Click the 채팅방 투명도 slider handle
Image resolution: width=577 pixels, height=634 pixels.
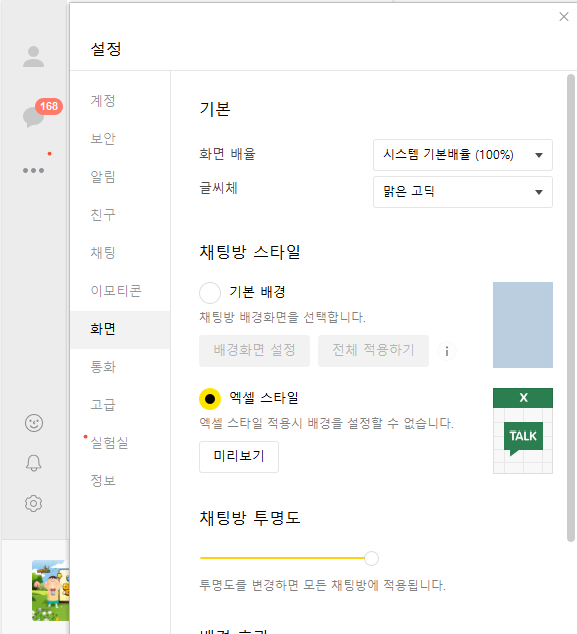click(x=371, y=558)
